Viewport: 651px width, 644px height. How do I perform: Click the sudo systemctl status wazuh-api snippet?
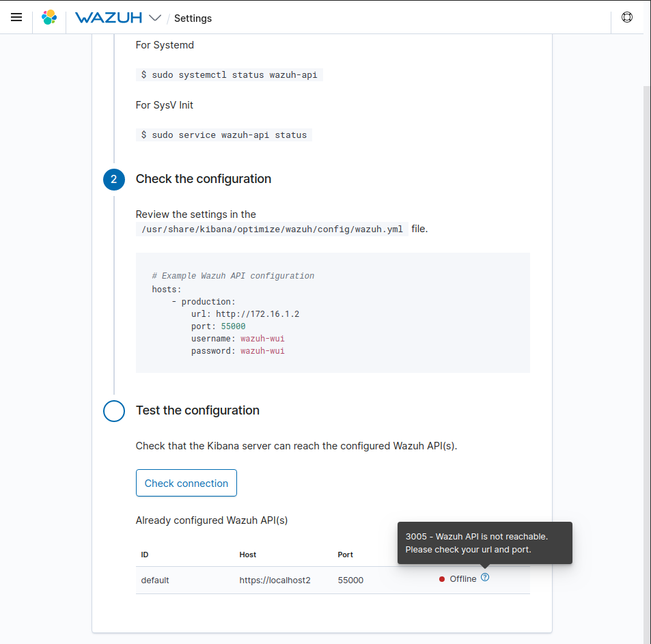228,75
